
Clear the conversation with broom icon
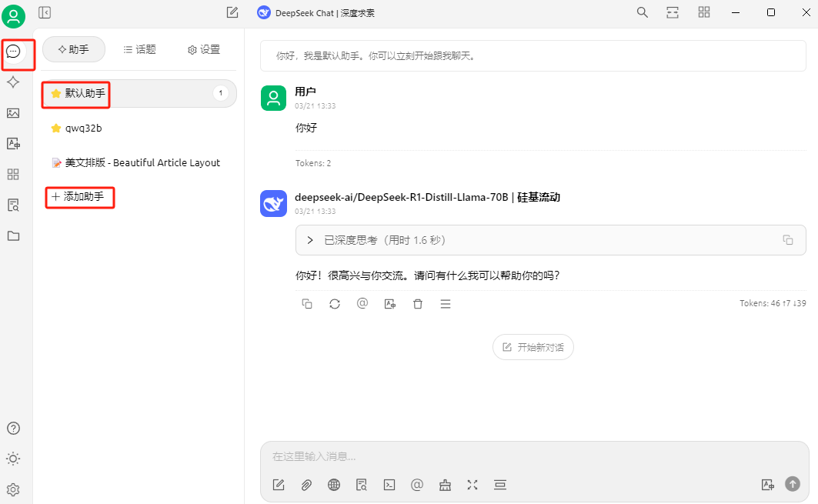[x=445, y=485]
